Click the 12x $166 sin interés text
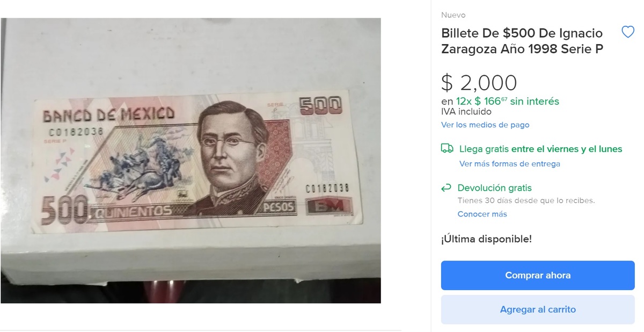The width and height of the screenshot is (644, 332). [500, 101]
